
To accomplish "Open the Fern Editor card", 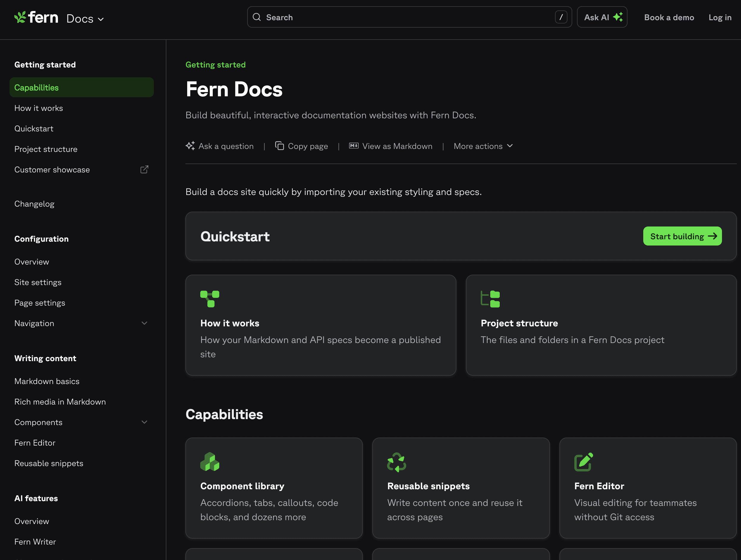I will (x=648, y=488).
